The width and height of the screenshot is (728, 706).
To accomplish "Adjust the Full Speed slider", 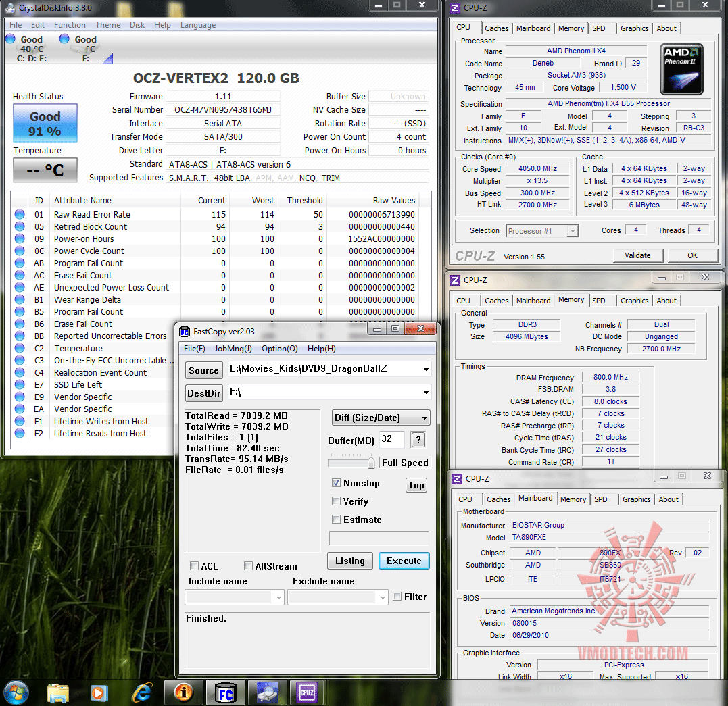I will pyautogui.click(x=370, y=463).
